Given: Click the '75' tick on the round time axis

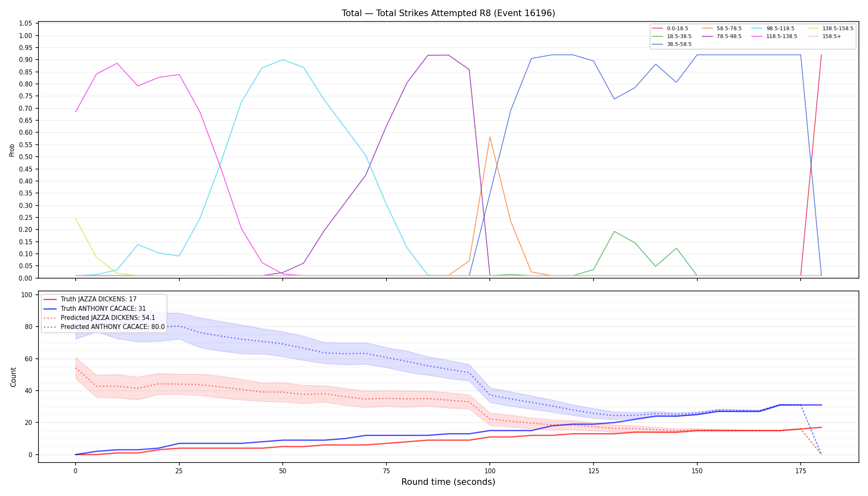Looking at the screenshot, I should 386,471.
